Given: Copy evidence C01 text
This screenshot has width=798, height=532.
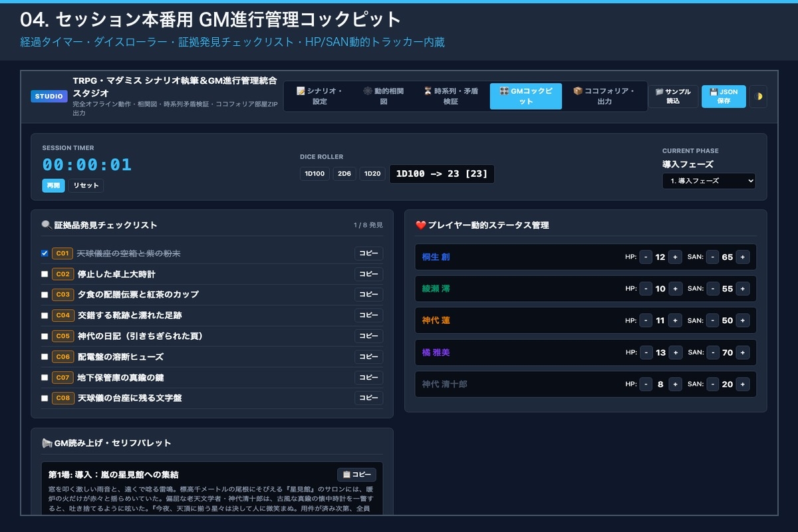Looking at the screenshot, I should tap(368, 253).
